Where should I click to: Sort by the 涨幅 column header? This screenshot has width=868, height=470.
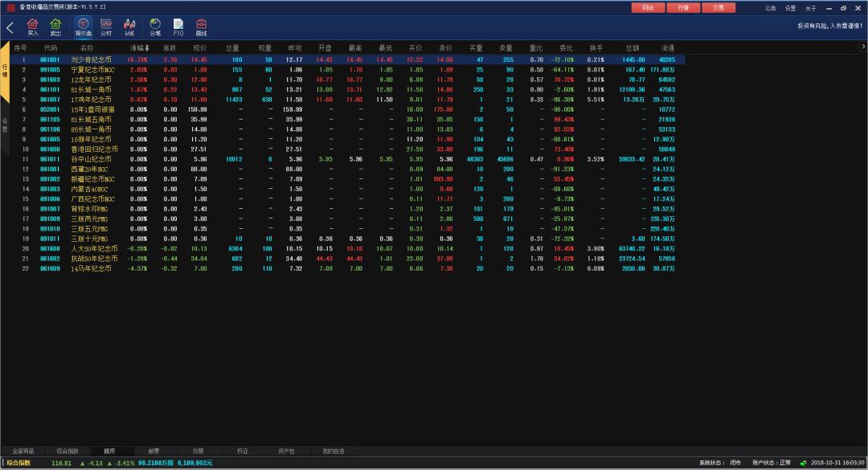point(139,48)
